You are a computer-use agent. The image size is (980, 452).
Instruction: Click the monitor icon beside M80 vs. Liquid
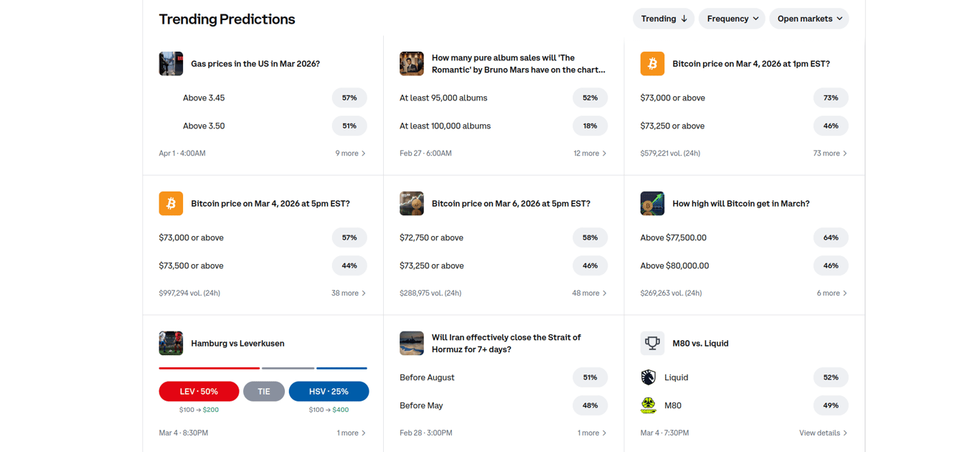[652, 343]
